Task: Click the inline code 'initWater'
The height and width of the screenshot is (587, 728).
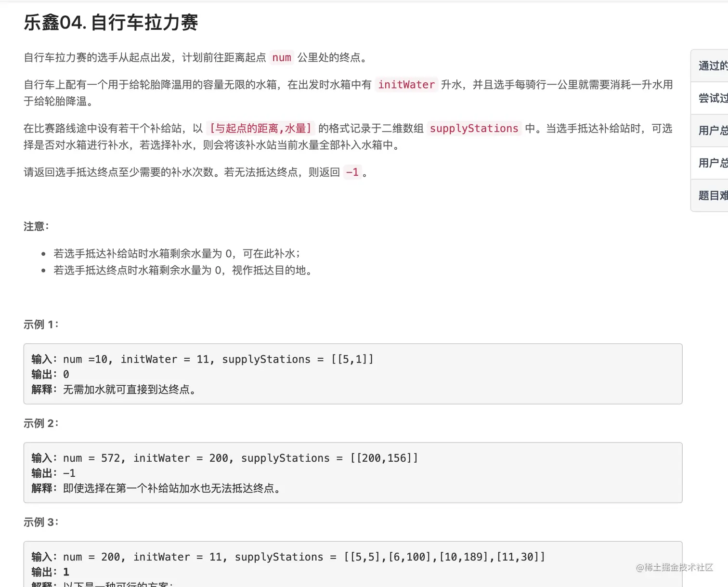Action: point(406,85)
